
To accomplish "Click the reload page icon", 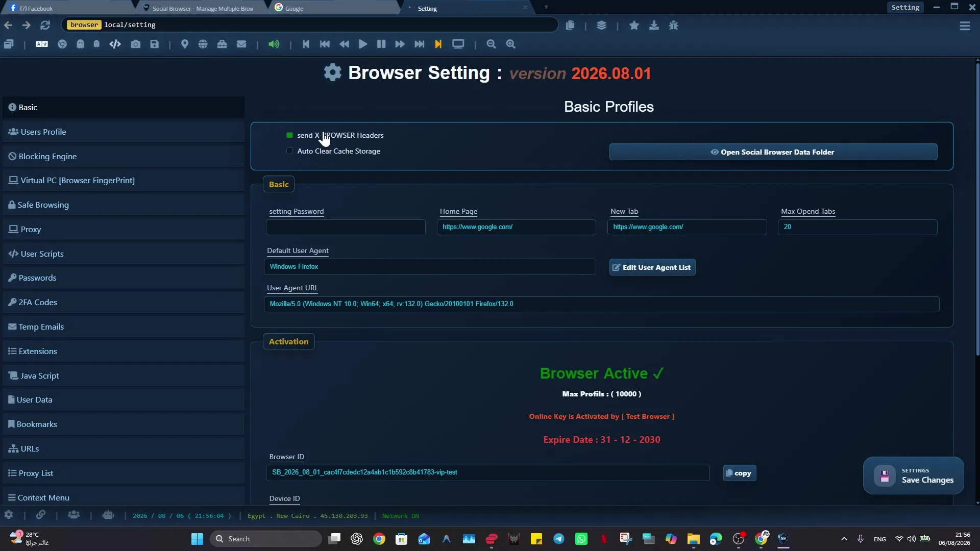I will (x=45, y=25).
